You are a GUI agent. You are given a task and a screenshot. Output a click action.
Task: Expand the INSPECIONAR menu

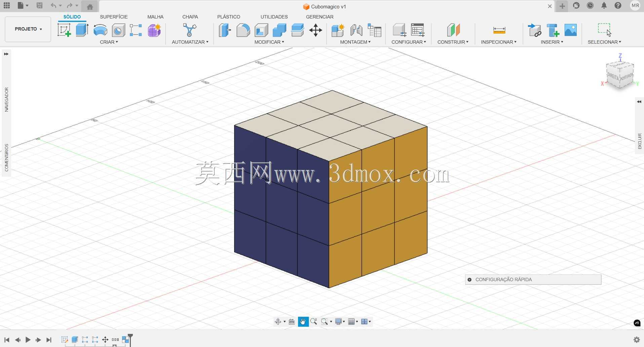pos(499,42)
